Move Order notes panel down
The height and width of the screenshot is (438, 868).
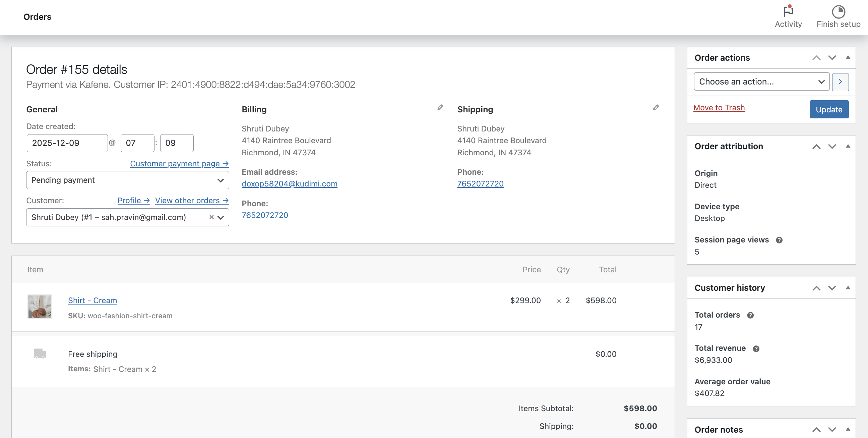(832, 430)
